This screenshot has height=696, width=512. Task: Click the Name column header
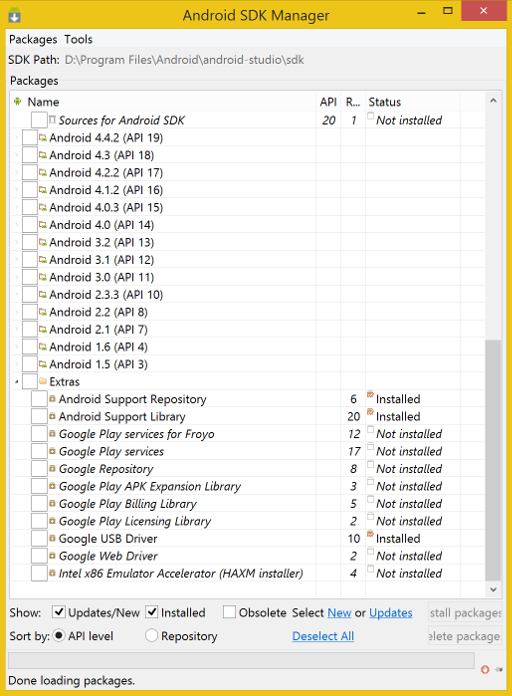point(163,102)
